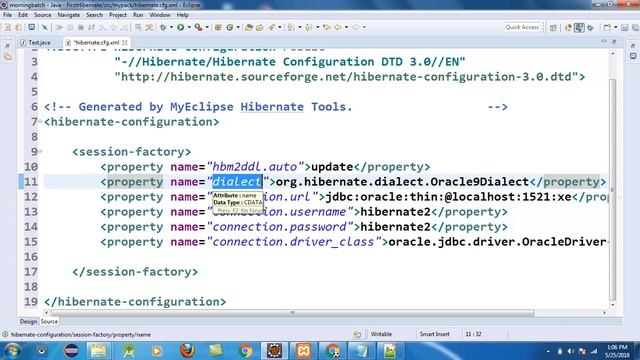Click the Writable status bar field
This screenshot has width=640, height=360.
(x=381, y=334)
